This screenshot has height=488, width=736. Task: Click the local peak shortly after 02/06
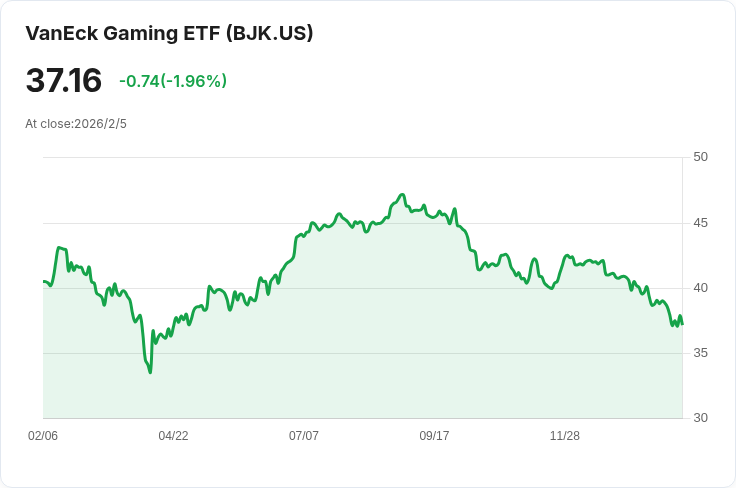pos(59,247)
